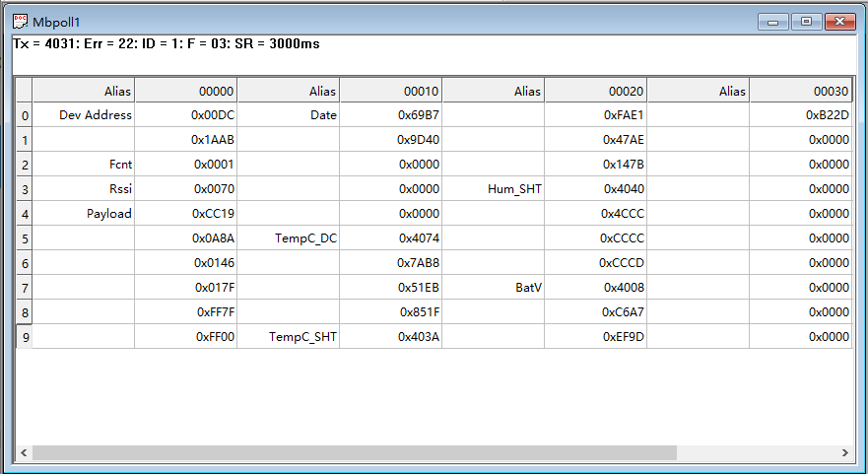Select register value 0x69B7
The height and width of the screenshot is (474, 868).
click(391, 115)
